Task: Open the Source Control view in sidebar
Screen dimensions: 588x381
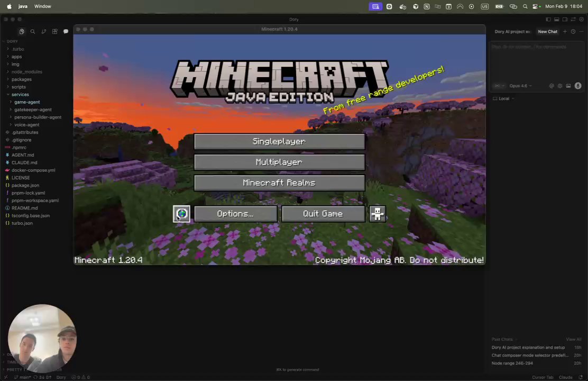Action: (x=44, y=32)
